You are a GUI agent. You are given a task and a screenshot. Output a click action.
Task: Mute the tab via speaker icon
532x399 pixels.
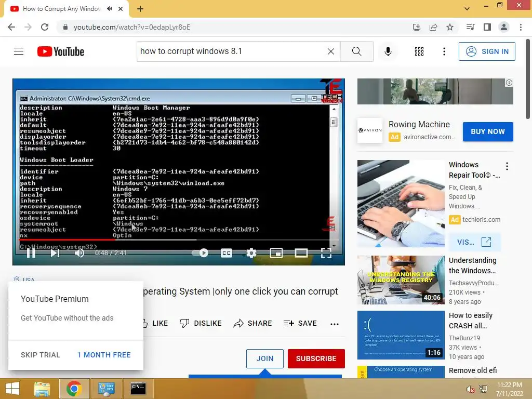[x=109, y=9]
